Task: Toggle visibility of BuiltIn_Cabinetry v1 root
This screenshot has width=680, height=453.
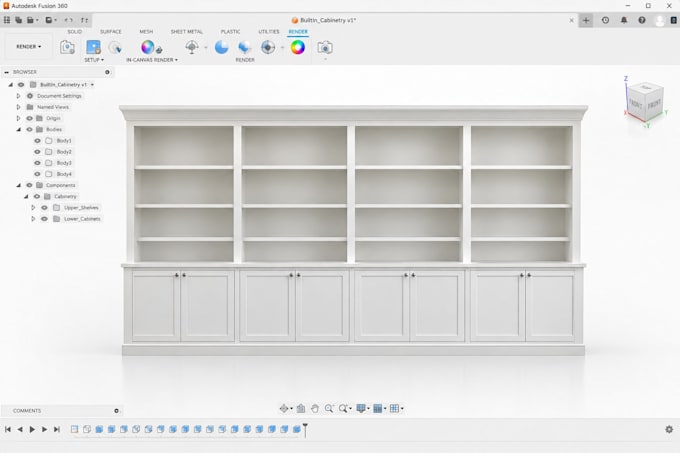Action: pos(21,85)
